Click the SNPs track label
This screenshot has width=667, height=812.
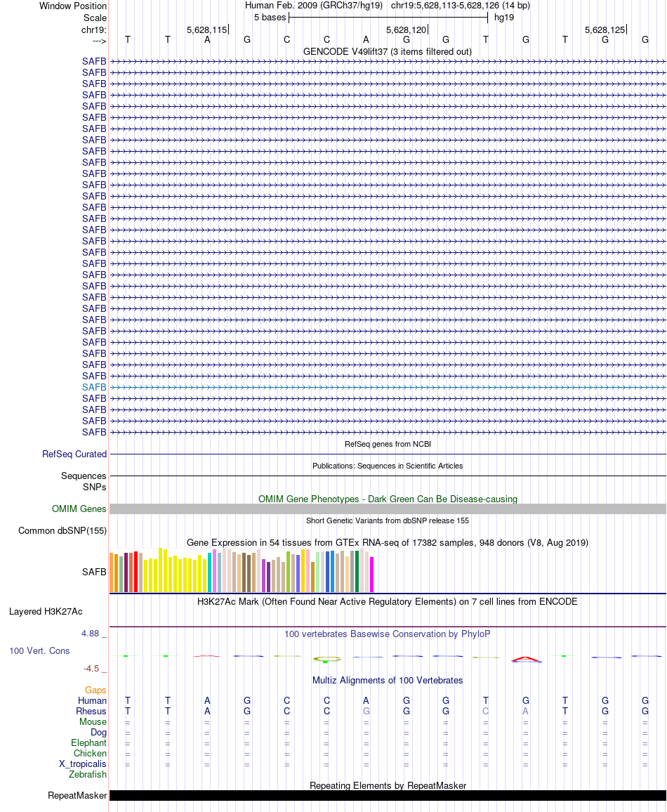pyautogui.click(x=94, y=487)
